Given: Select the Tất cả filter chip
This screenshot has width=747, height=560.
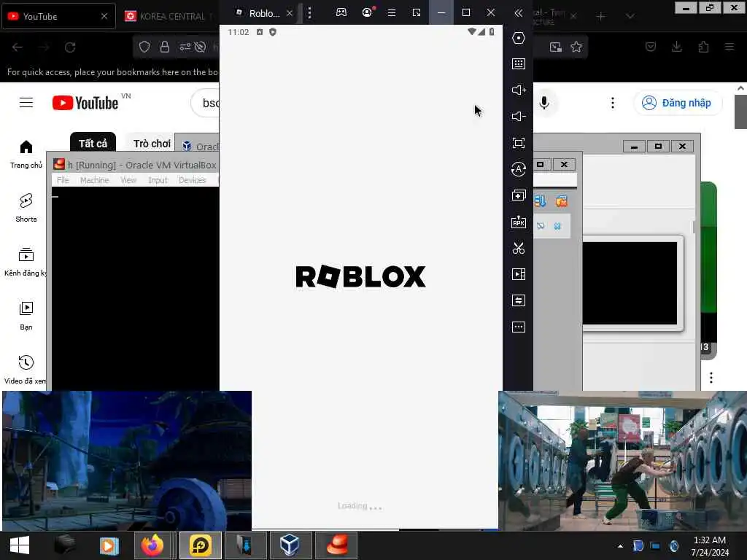Looking at the screenshot, I should (x=93, y=143).
